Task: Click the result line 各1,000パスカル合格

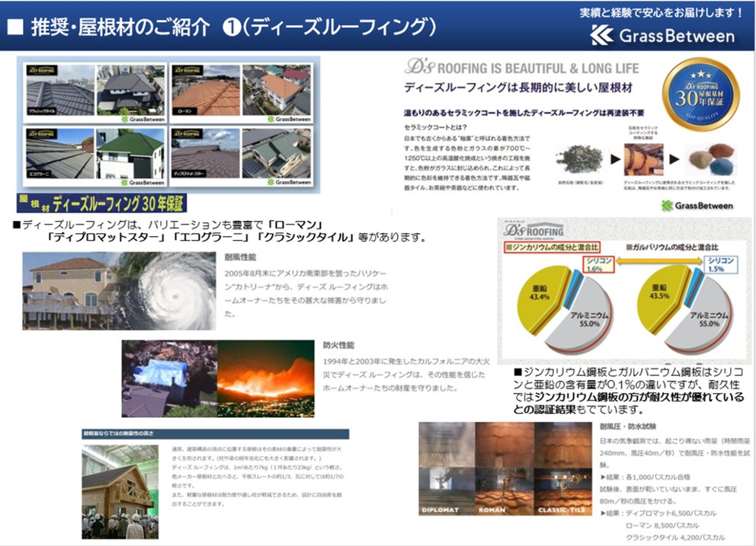Action: [x=645, y=477]
